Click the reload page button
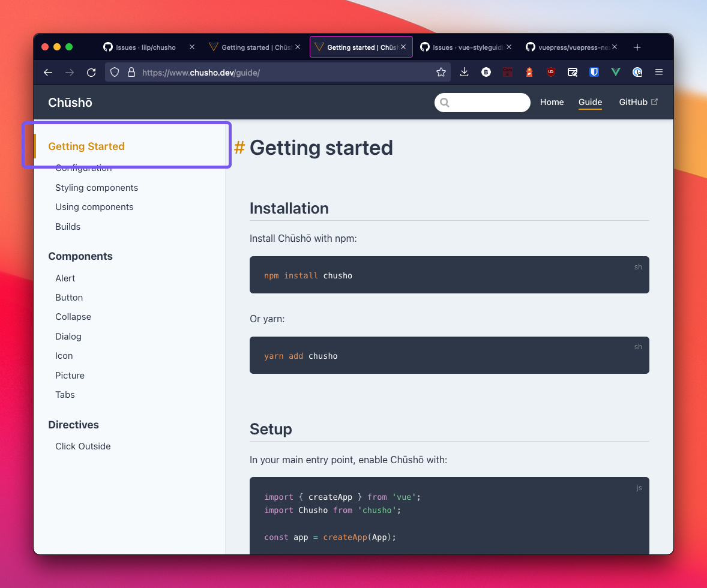 pyautogui.click(x=91, y=72)
